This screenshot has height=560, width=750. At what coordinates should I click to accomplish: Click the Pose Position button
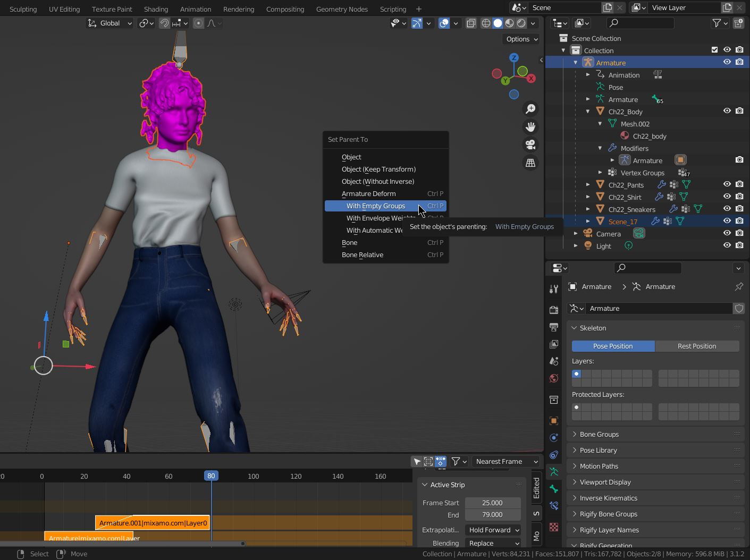[613, 346]
